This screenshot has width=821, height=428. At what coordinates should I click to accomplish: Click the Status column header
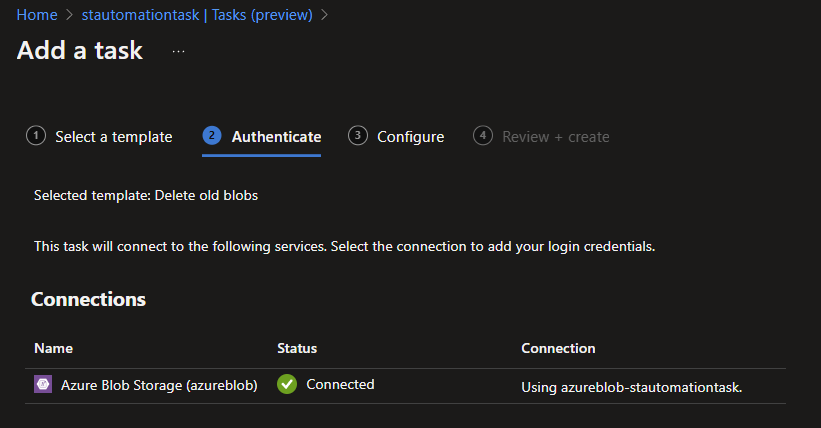click(297, 348)
